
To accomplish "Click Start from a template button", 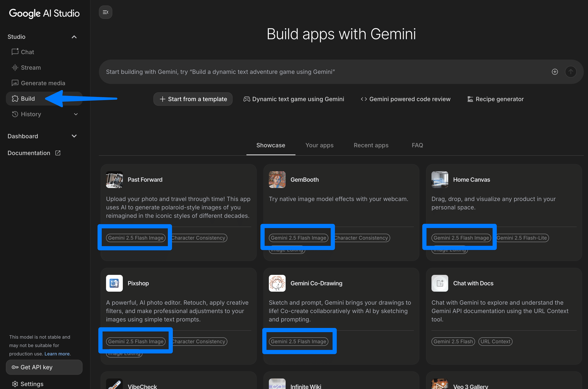I will pos(193,99).
